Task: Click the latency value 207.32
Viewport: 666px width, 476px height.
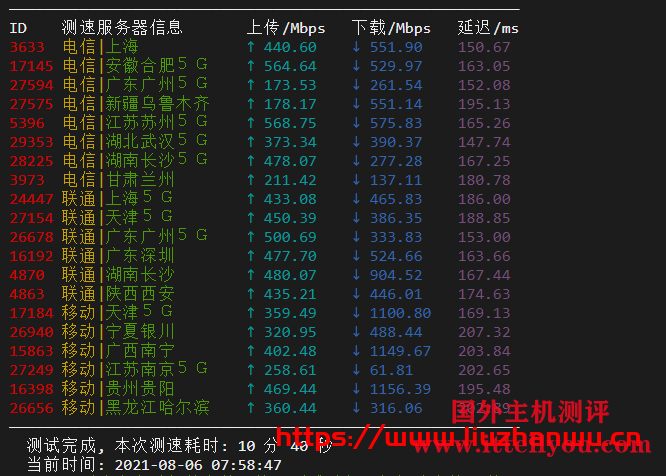Action: 484,332
